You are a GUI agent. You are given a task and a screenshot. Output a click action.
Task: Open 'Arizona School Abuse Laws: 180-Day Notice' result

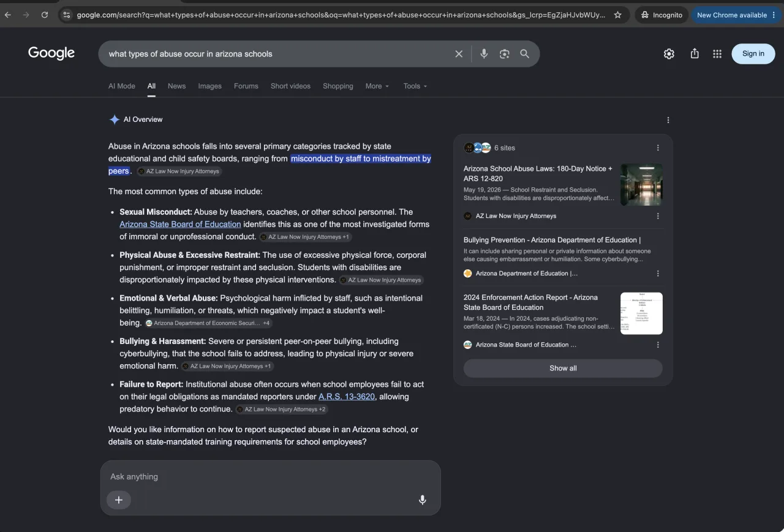538,173
